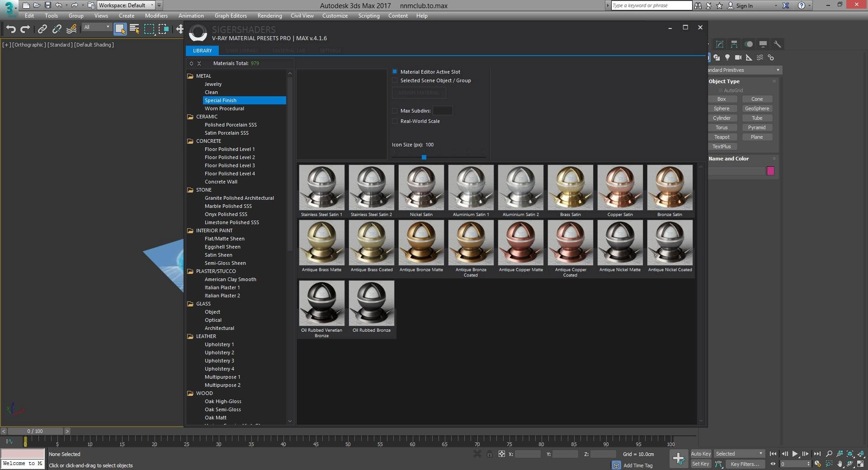Viewport: 868px width, 470px height.
Task: Activate the Unlink Selection tool
Action: click(57, 29)
